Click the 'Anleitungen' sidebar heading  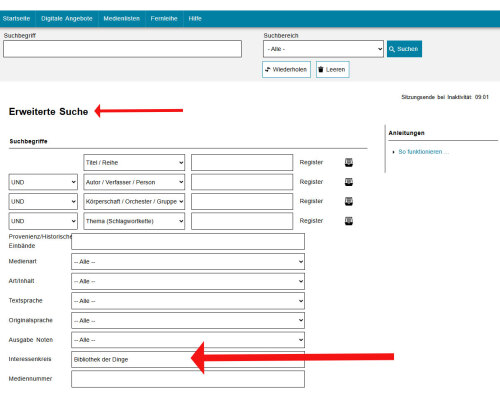click(406, 133)
